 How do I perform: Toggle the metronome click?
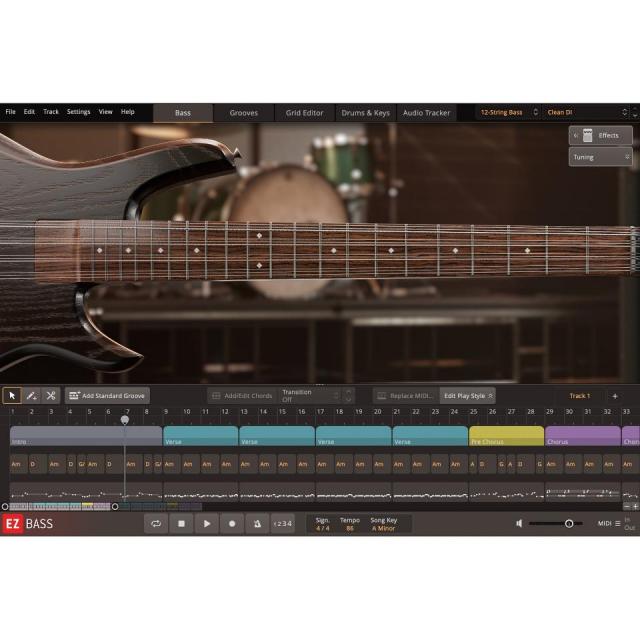pyautogui.click(x=257, y=523)
